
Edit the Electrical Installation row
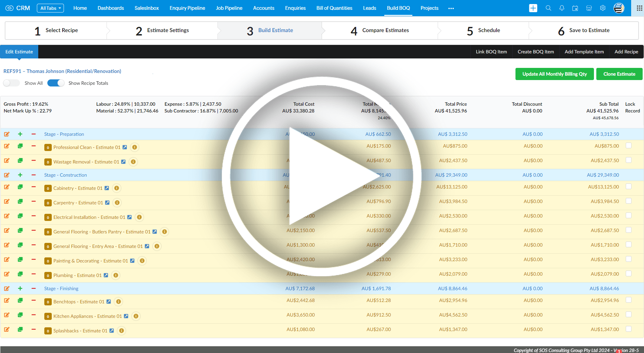[x=7, y=216]
